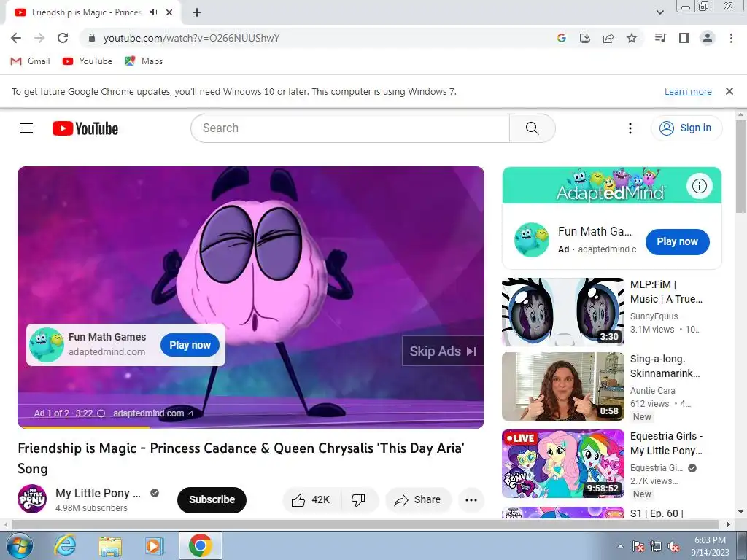Click the Sign in button
The image size is (747, 560).
pos(686,128)
